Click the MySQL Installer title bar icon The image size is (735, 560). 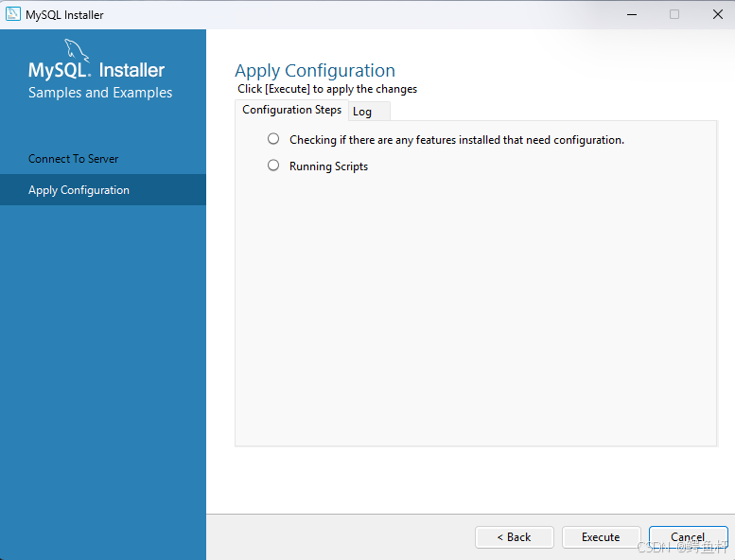point(12,14)
